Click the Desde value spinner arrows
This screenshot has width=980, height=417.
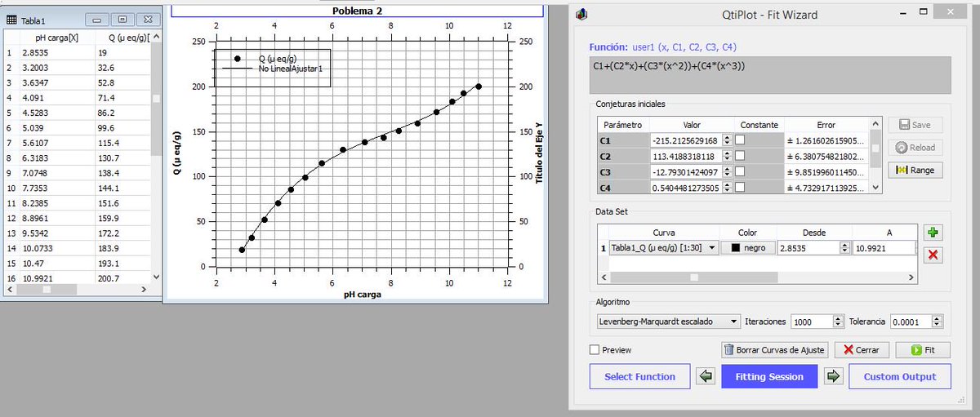[x=844, y=247]
